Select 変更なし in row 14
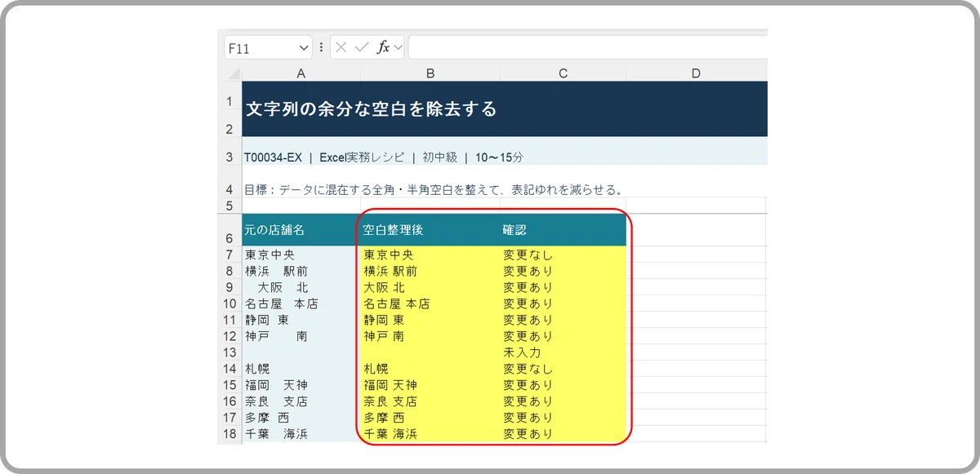The height and width of the screenshot is (474, 980). click(x=563, y=369)
